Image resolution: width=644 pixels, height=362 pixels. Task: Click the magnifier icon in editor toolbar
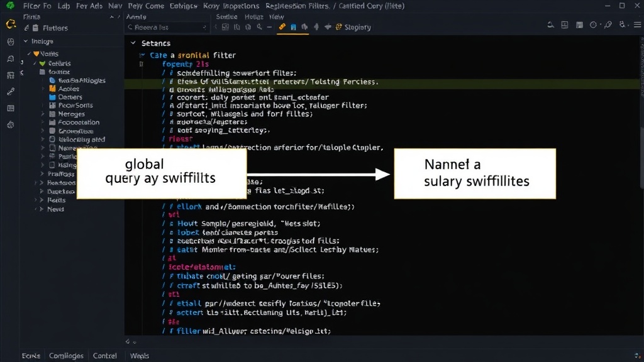[259, 27]
